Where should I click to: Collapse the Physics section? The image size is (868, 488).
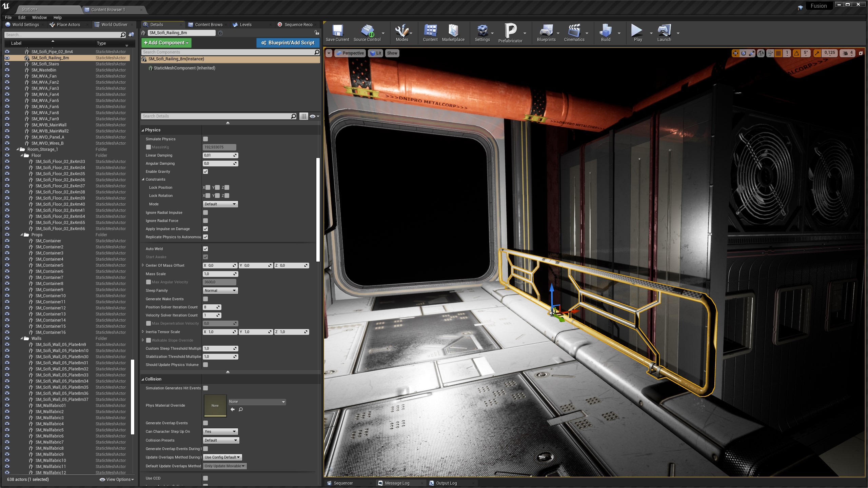[x=143, y=130]
